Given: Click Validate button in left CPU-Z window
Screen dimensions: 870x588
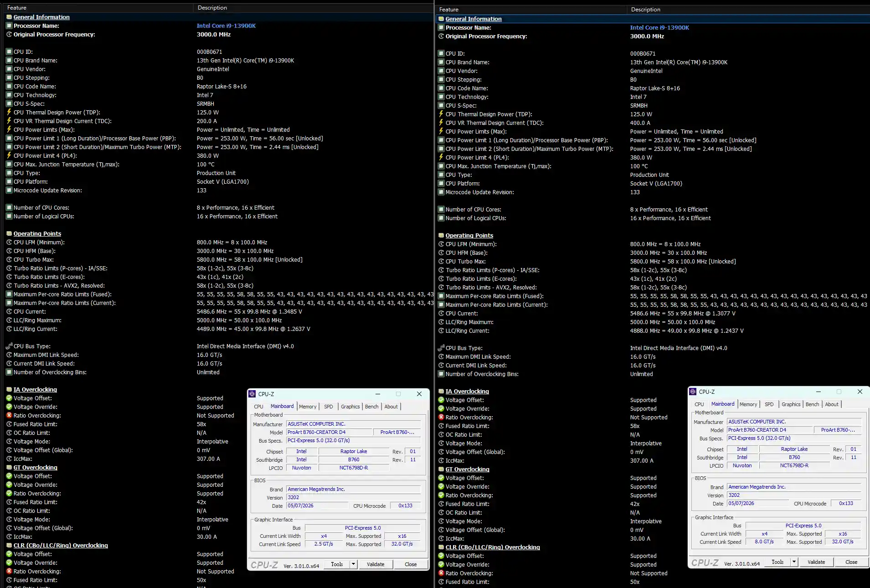Looking at the screenshot, I should (x=376, y=564).
